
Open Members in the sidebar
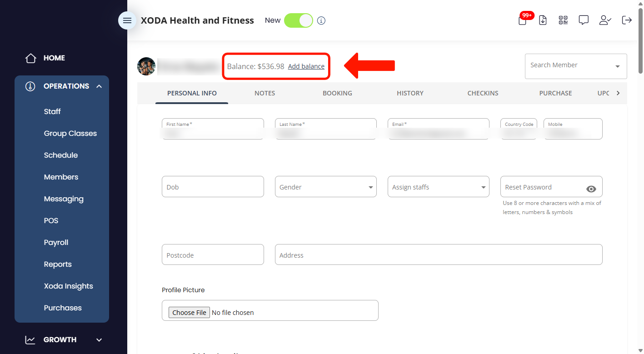coord(61,177)
